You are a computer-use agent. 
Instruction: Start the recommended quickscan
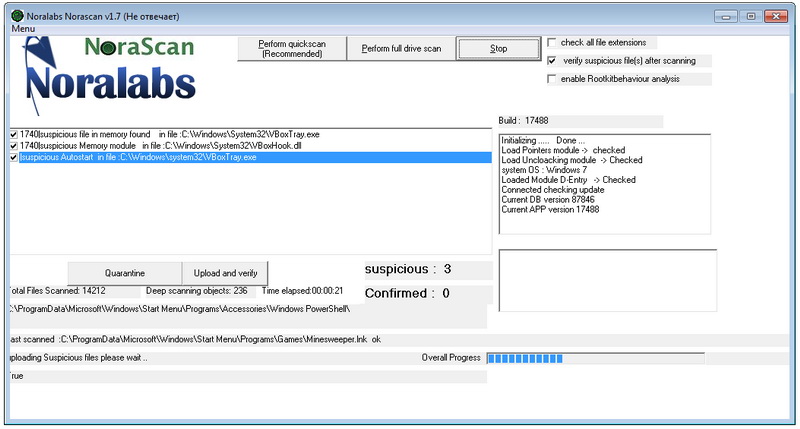[292, 48]
